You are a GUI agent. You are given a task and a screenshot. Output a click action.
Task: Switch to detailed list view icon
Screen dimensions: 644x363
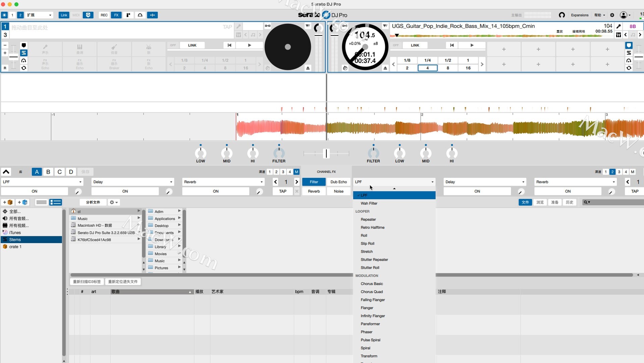click(55, 202)
